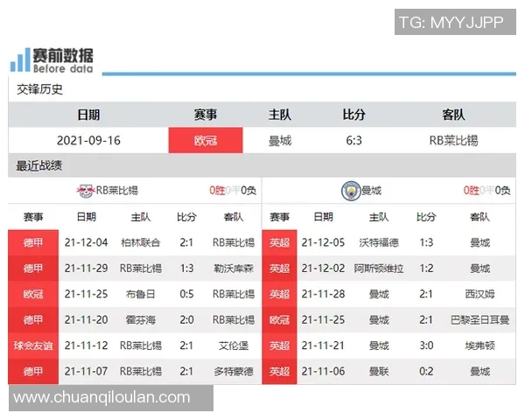Select the 0:5 score against 布鲁日

(186, 294)
